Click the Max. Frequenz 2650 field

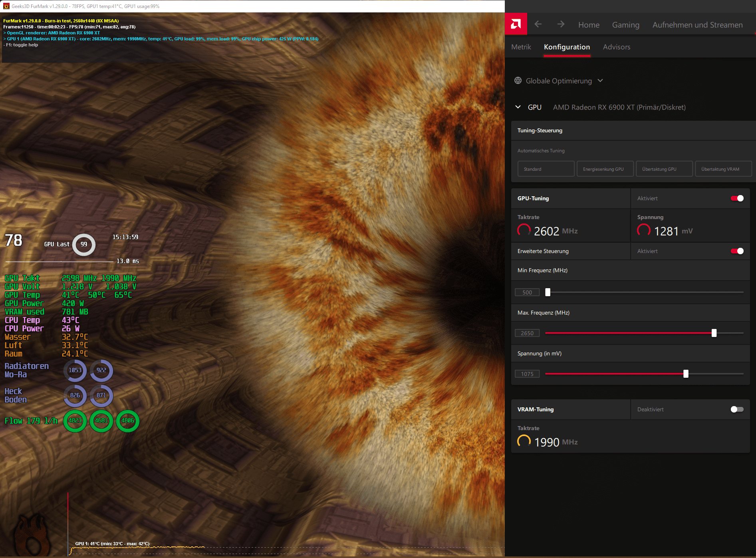(527, 333)
